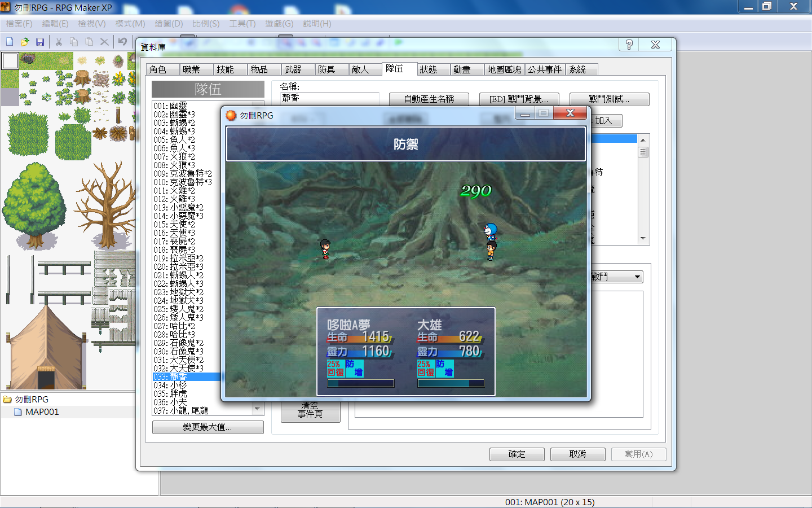The width and height of the screenshot is (812, 508).
Task: Click the [ED] 戰鬥背景 button
Action: 519,99
